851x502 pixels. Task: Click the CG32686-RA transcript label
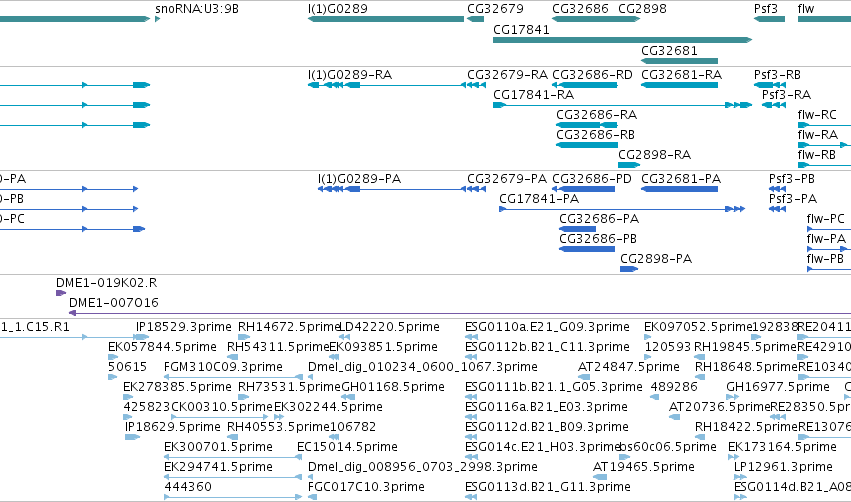pos(596,115)
